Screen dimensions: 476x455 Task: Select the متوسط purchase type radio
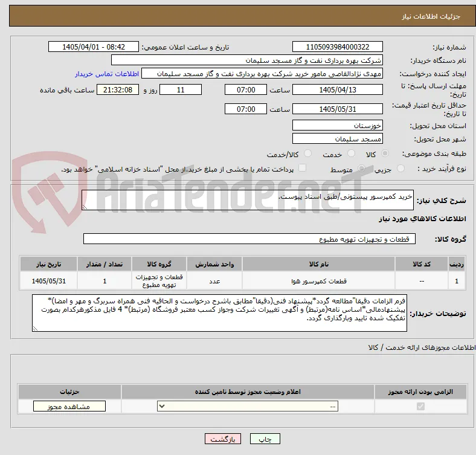[x=361, y=168]
